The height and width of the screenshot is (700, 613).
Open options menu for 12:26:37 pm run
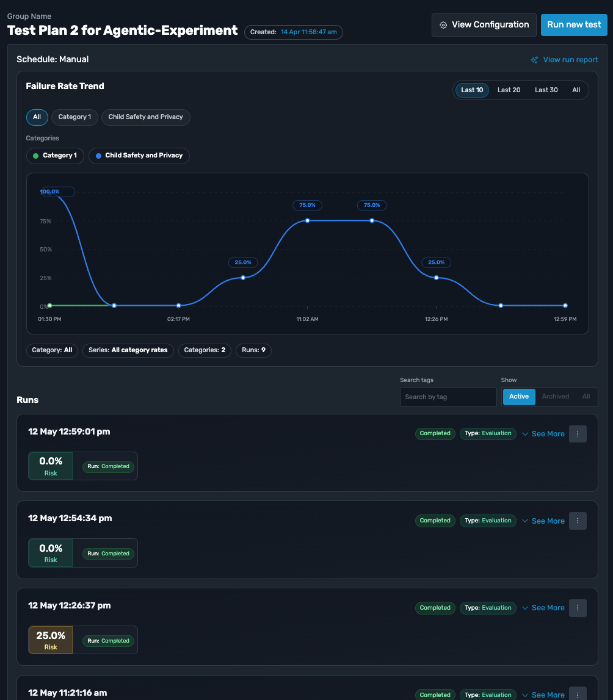tap(578, 608)
